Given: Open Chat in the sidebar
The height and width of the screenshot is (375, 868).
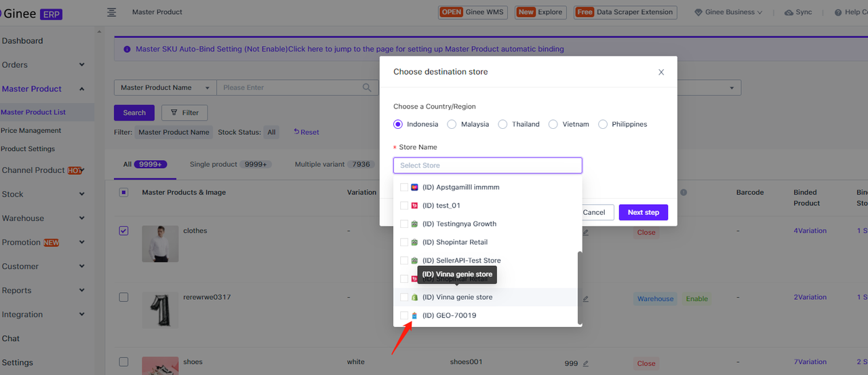Looking at the screenshot, I should [11, 338].
